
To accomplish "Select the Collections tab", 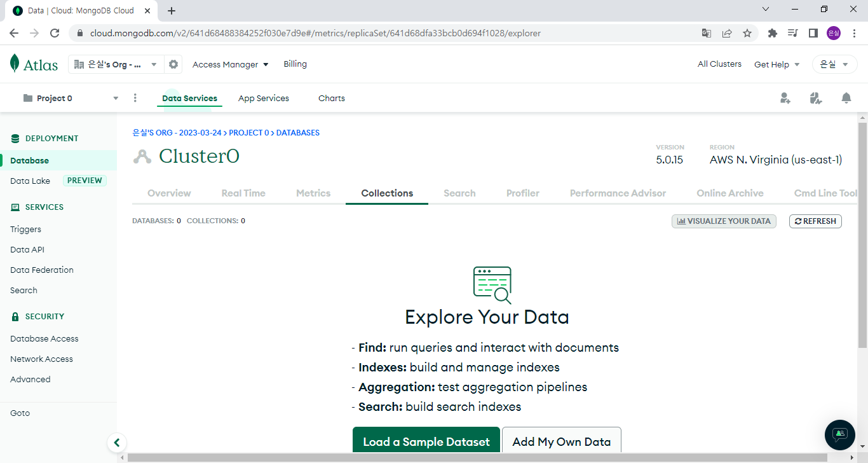I will [387, 193].
